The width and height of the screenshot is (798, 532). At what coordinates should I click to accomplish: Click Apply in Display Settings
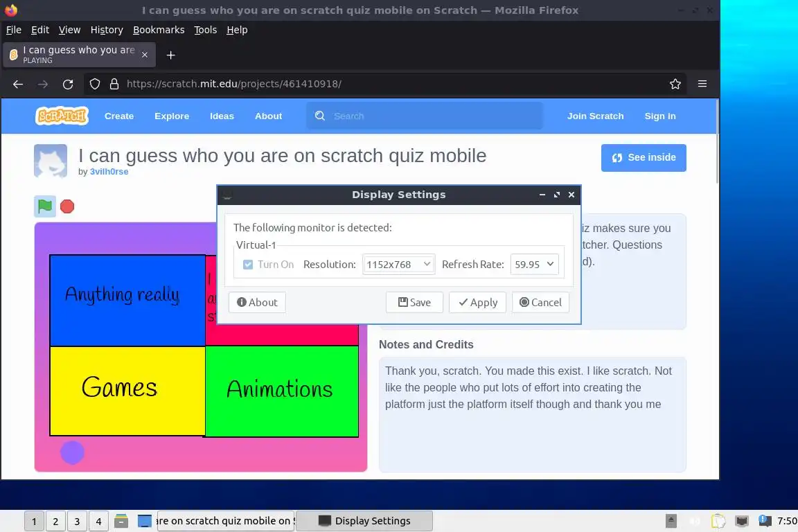pos(477,303)
